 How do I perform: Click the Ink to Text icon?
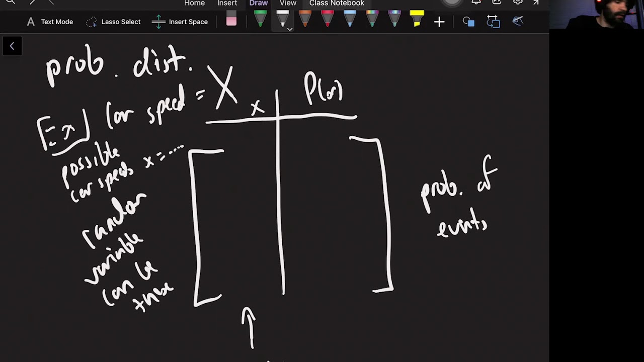click(518, 21)
